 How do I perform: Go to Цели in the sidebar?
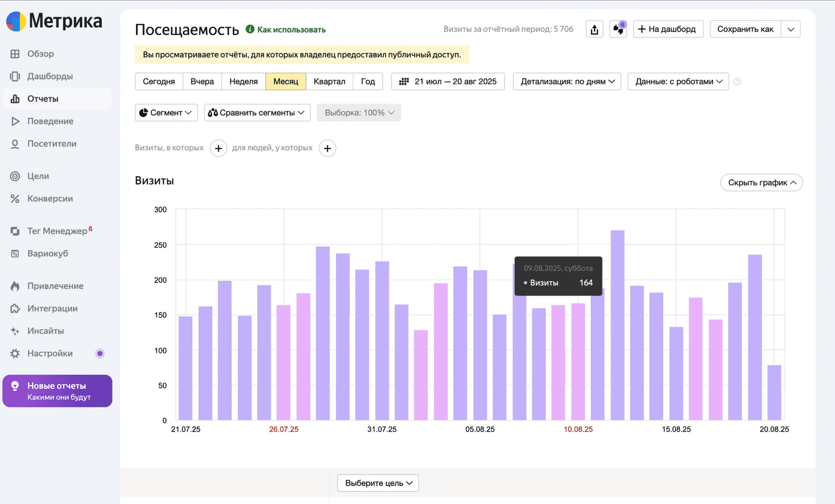point(38,176)
